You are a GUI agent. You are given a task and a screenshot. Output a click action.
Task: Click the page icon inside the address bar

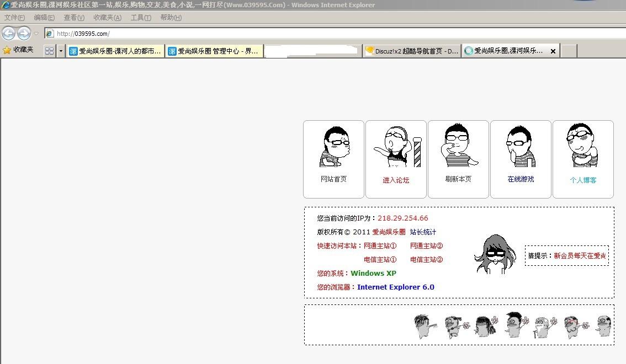pyautogui.click(x=49, y=33)
